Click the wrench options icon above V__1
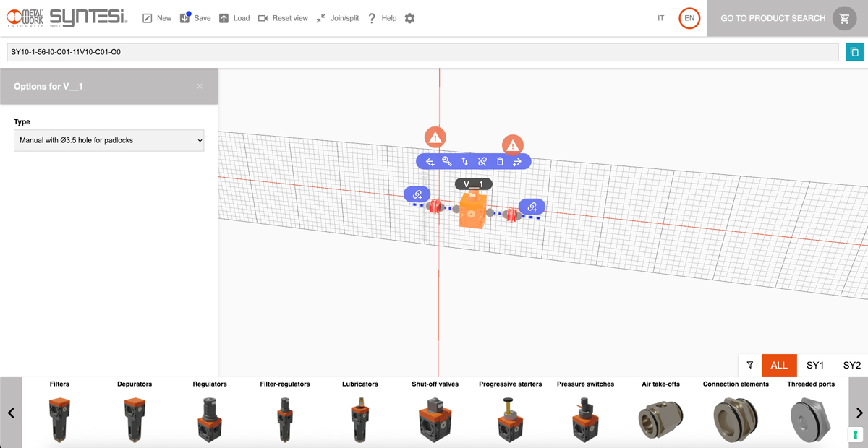868x448 pixels. pyautogui.click(x=447, y=162)
